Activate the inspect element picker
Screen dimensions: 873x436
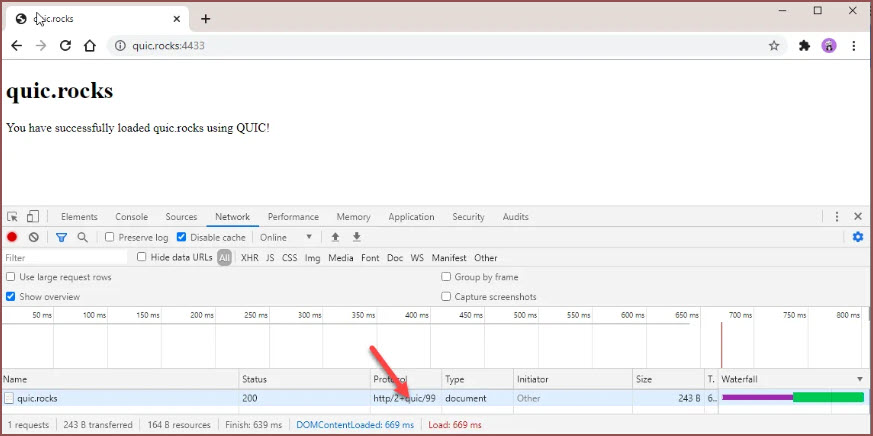[12, 217]
